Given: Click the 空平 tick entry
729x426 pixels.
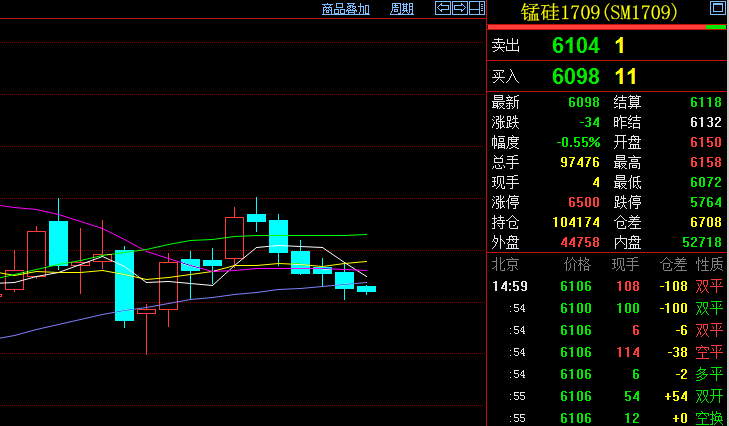Looking at the screenshot, I should (x=709, y=353).
